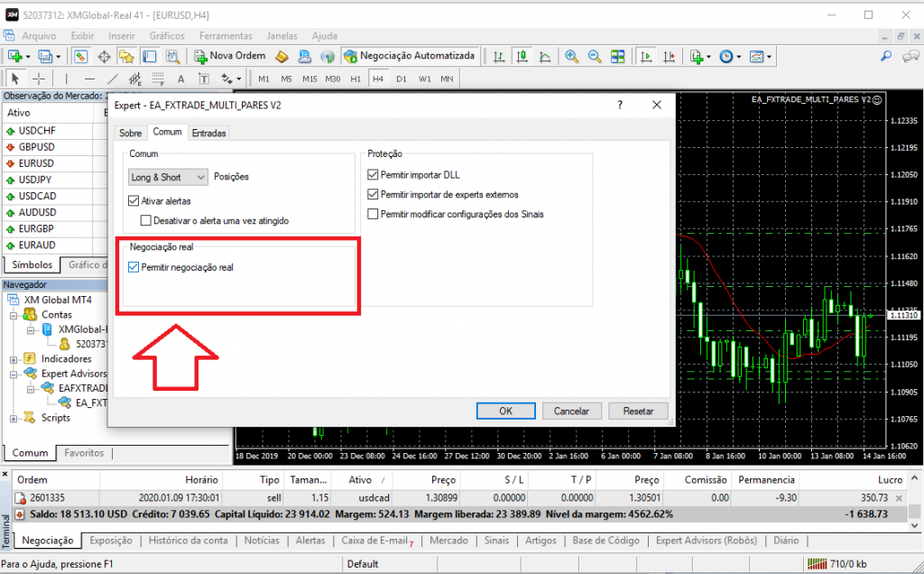This screenshot has width=924, height=574.
Task: Select the M15 timeframe
Action: 310,79
